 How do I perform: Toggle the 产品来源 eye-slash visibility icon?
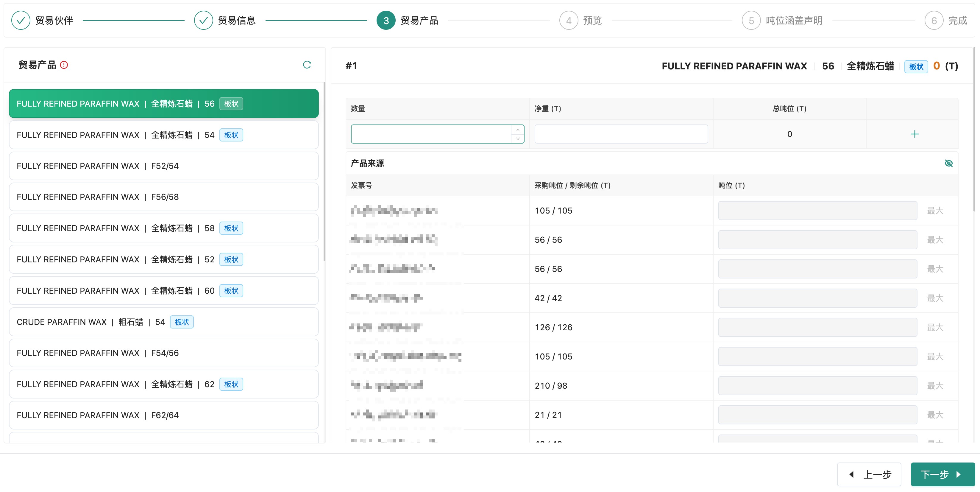click(948, 163)
